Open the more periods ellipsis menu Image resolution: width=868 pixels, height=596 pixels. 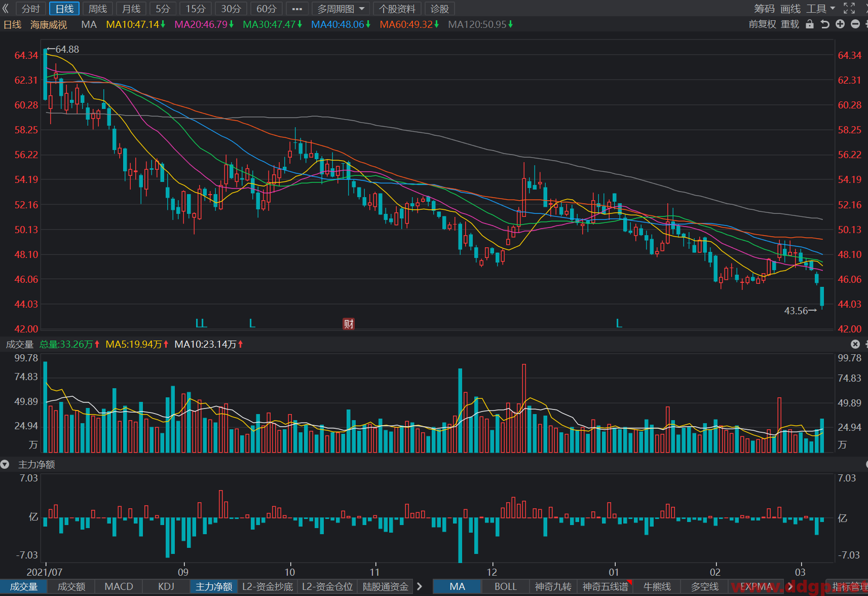[297, 9]
